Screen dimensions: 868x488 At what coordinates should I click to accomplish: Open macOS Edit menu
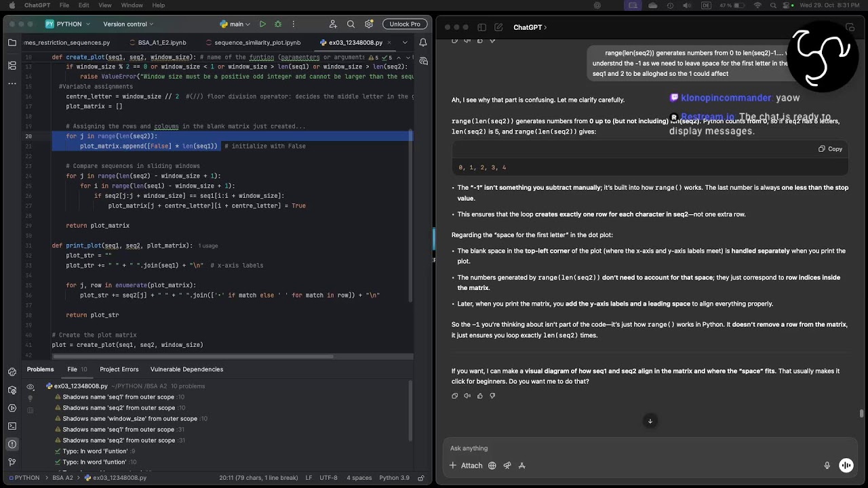pyautogui.click(x=83, y=5)
